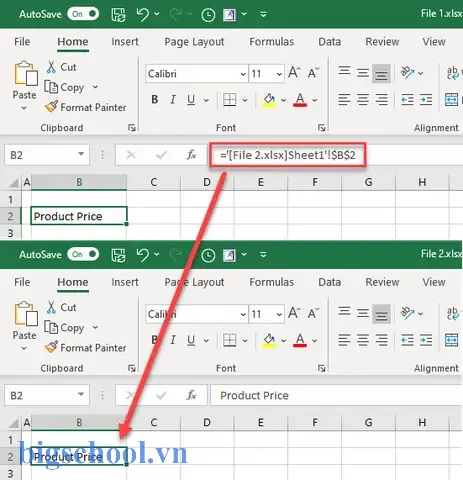This screenshot has height=480, width=463.
Task: Toggle AutoSave switch in File 1 window
Action: [83, 14]
